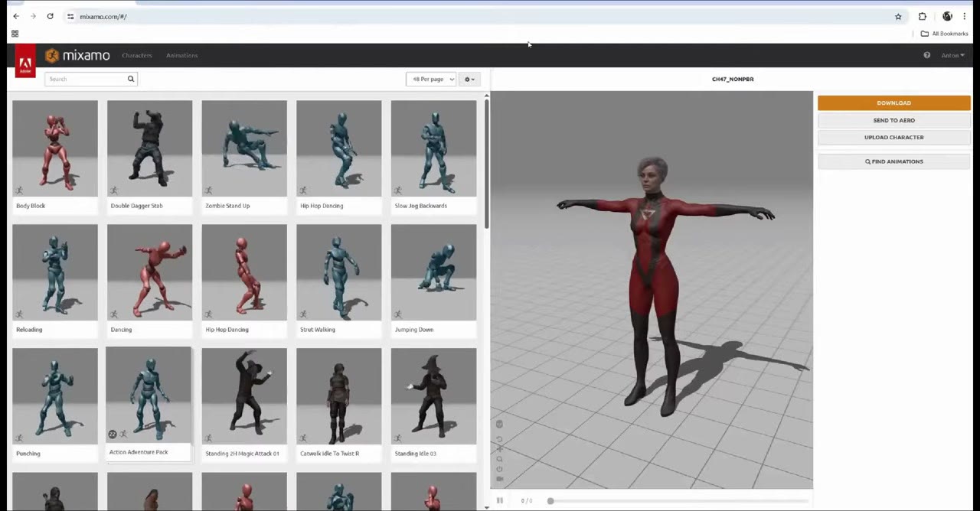The image size is (980, 511).
Task: Click the Send to Aero button
Action: pyautogui.click(x=893, y=120)
